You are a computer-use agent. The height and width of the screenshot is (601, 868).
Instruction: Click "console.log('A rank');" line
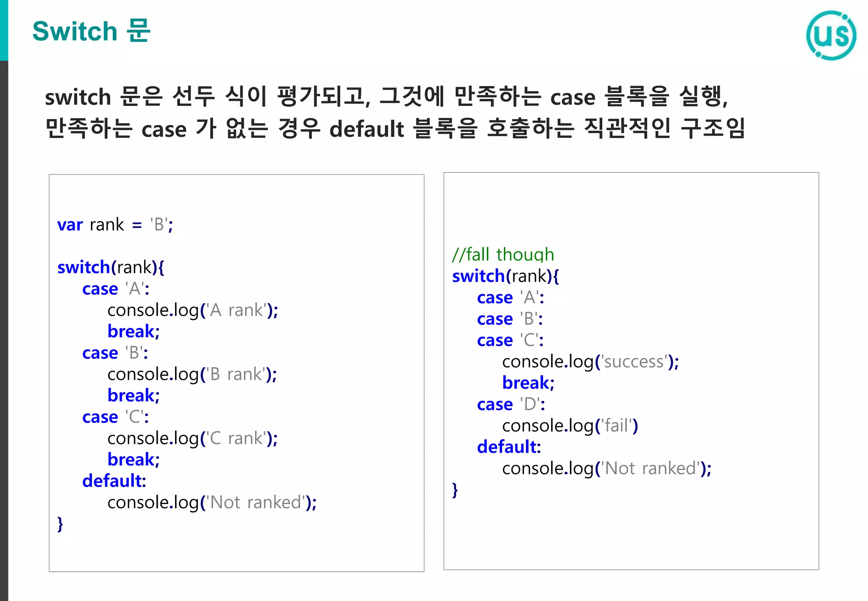193,310
